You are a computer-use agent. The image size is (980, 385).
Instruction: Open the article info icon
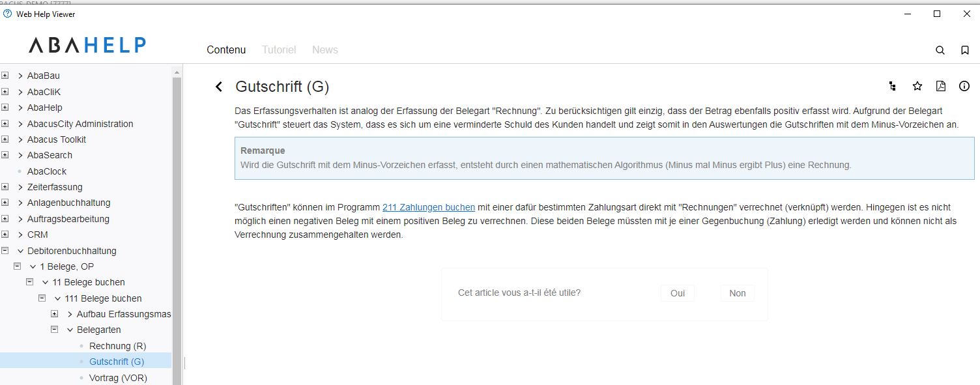pyautogui.click(x=964, y=86)
